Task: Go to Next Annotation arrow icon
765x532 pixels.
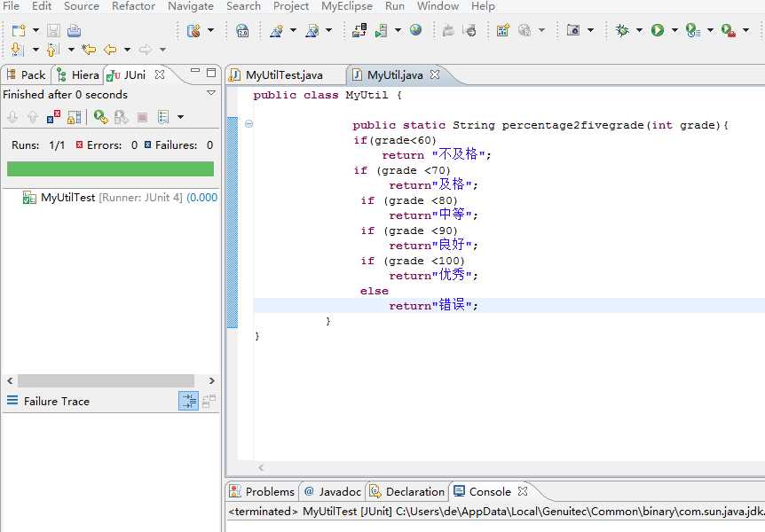Action: pyautogui.click(x=17, y=50)
